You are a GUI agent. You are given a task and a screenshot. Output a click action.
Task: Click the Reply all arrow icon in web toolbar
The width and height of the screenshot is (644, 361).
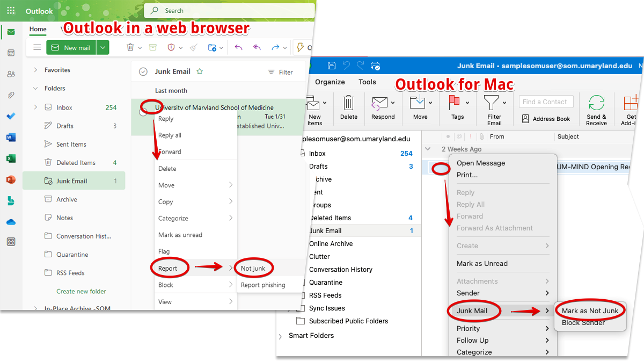coord(257,47)
